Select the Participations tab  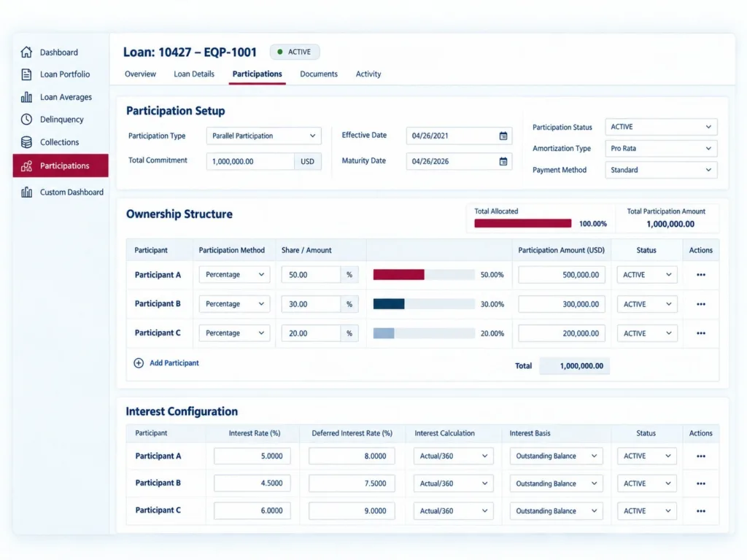tap(258, 74)
